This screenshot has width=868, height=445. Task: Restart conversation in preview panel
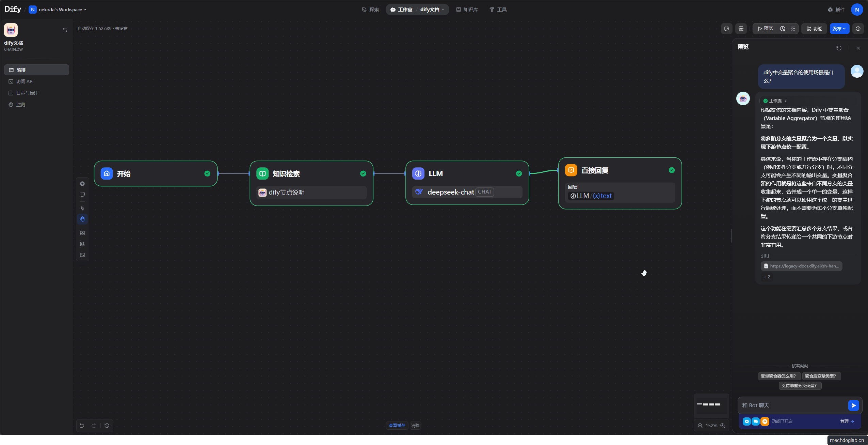[x=839, y=48]
